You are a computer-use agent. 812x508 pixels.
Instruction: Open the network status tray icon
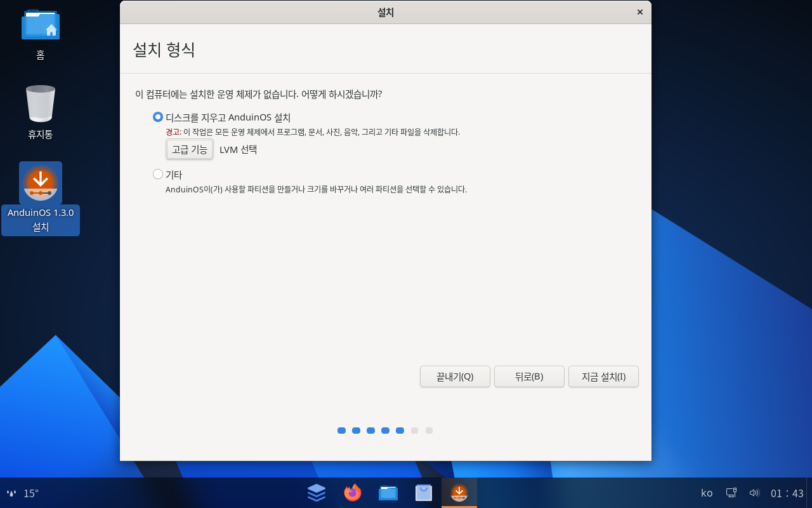pos(731,493)
